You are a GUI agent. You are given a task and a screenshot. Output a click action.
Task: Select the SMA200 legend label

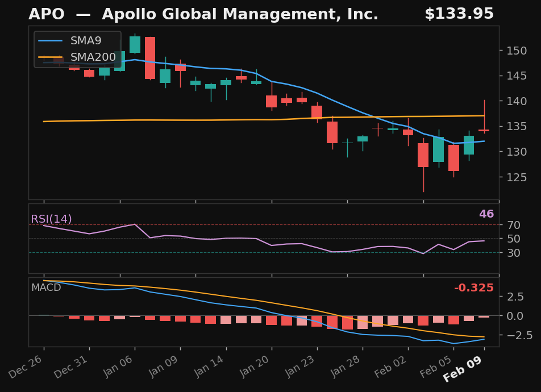93,57
